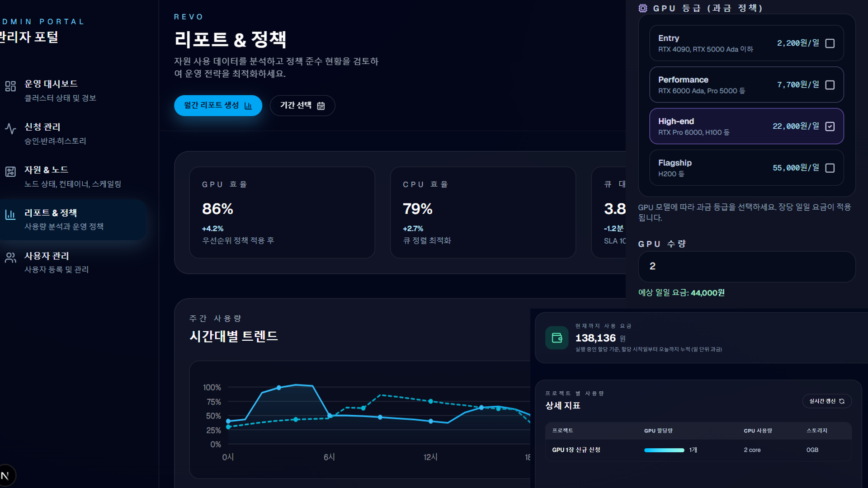The height and width of the screenshot is (488, 868).
Task: Click the gear icon next to GPU 등급
Action: pyautogui.click(x=642, y=8)
